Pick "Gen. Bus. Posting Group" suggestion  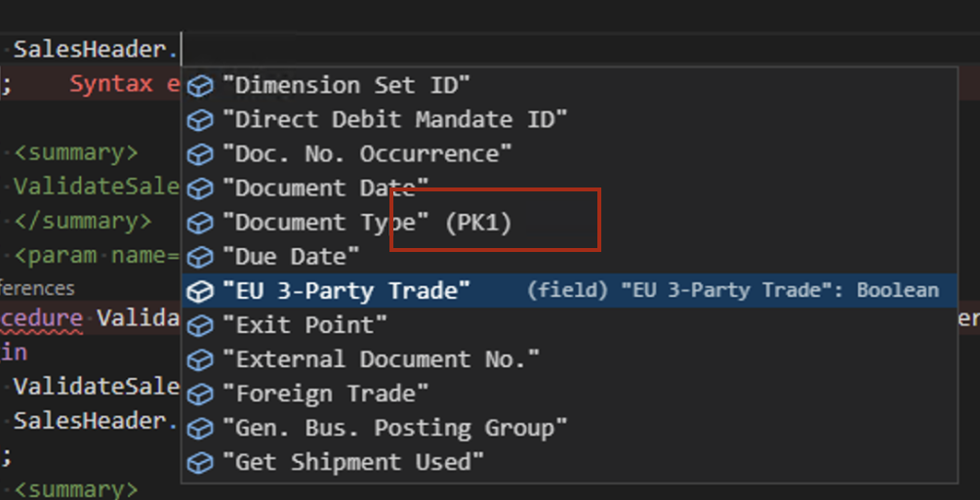click(394, 428)
